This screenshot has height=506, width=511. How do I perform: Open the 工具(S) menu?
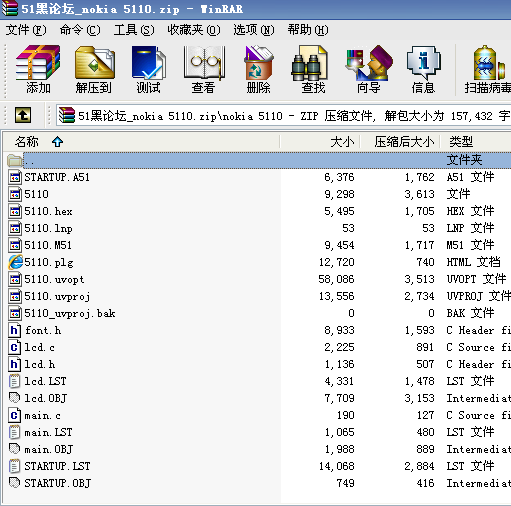click(134, 30)
